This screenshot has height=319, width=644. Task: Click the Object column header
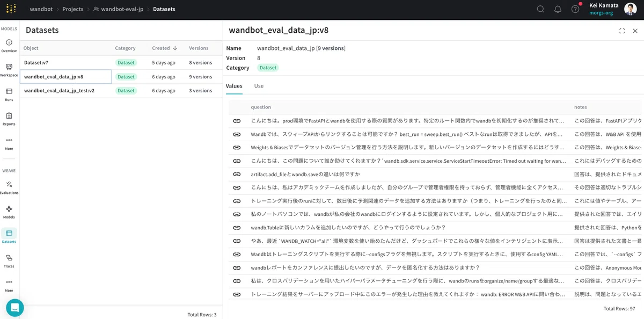coord(31,48)
